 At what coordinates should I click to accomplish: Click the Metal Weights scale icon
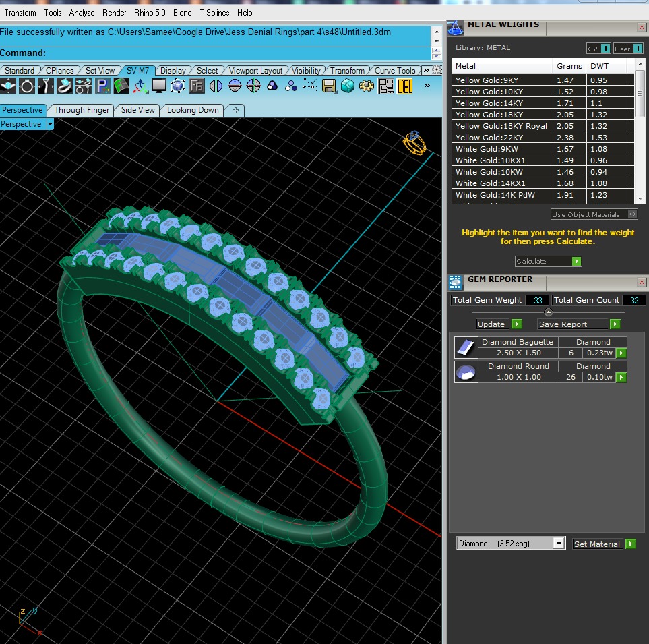coord(456,28)
